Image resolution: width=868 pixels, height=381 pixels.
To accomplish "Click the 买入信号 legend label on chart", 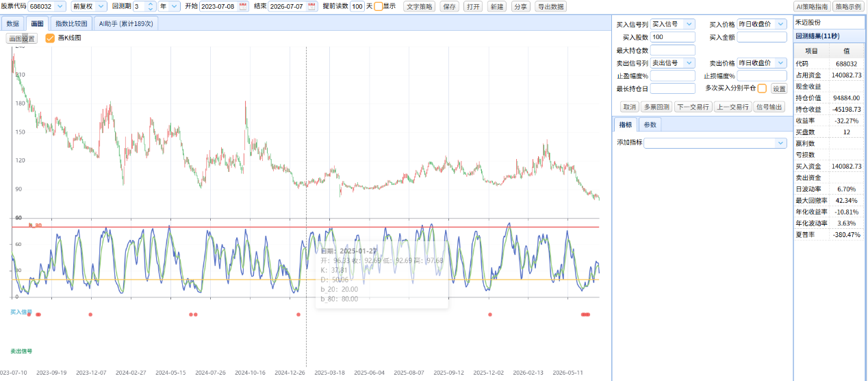I will (x=21, y=312).
